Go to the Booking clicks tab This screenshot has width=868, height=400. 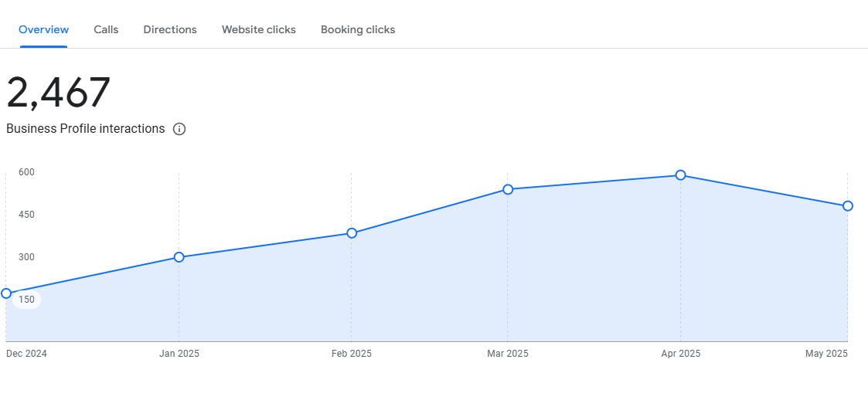pos(358,30)
